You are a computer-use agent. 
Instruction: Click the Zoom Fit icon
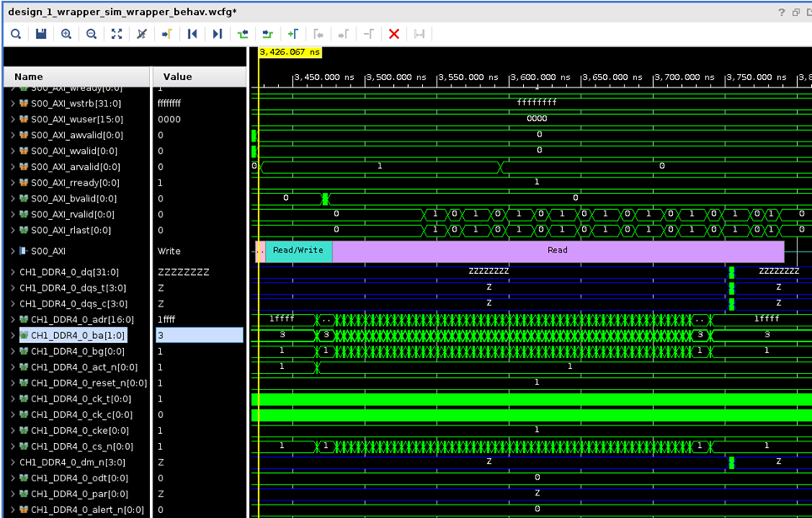click(117, 34)
